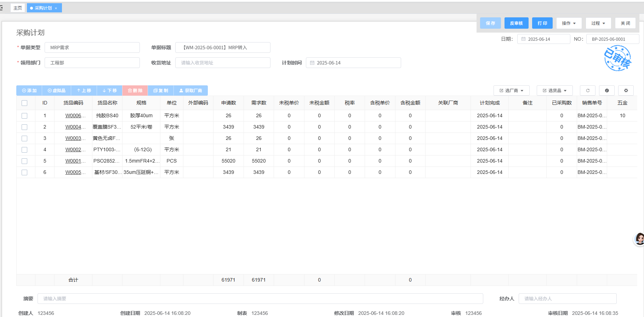Open the 选厂商 dropdown
The height and width of the screenshot is (317, 644).
tap(511, 91)
